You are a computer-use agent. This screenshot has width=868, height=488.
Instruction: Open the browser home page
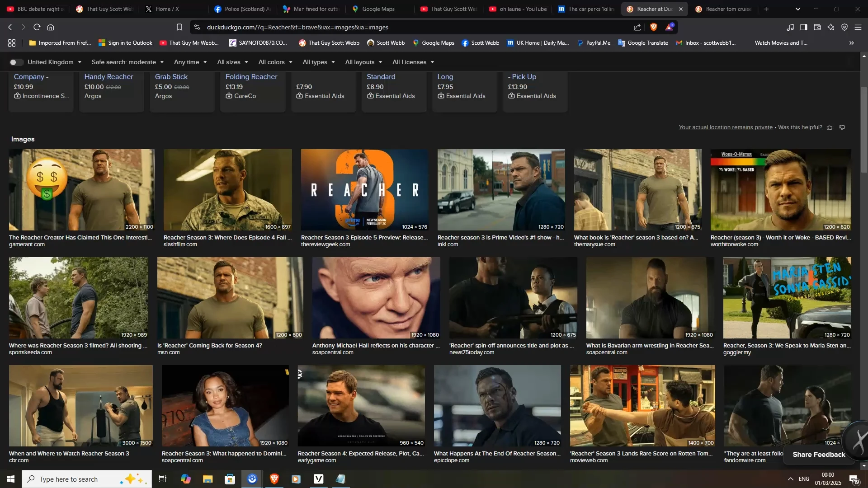[51, 27]
